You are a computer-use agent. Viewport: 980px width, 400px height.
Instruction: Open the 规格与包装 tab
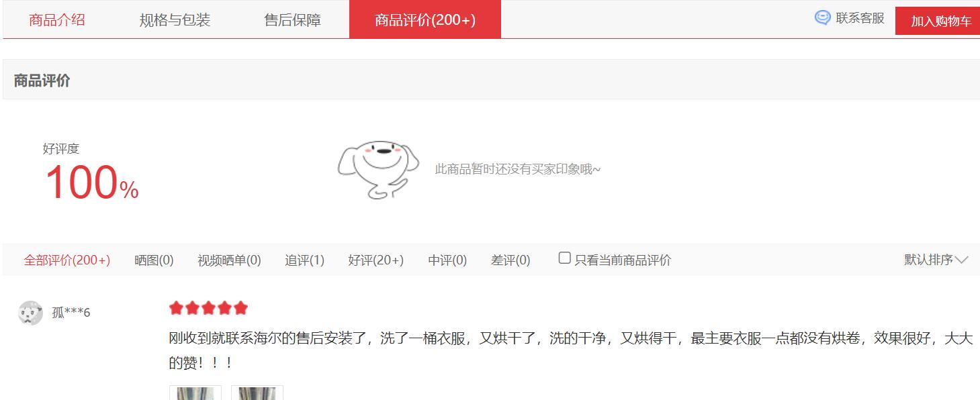[x=175, y=19]
